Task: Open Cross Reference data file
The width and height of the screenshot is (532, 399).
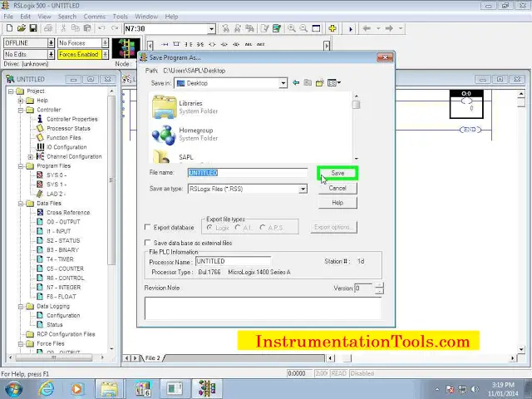Action: coord(68,213)
